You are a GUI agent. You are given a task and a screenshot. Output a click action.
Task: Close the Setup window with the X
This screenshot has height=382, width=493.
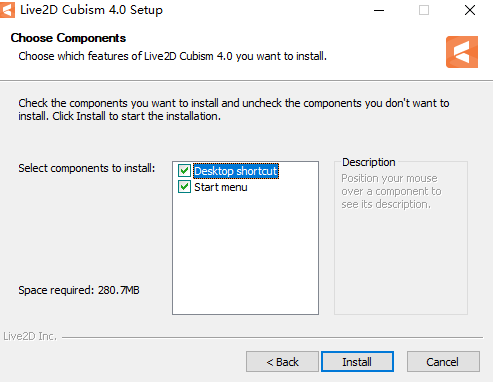point(470,10)
